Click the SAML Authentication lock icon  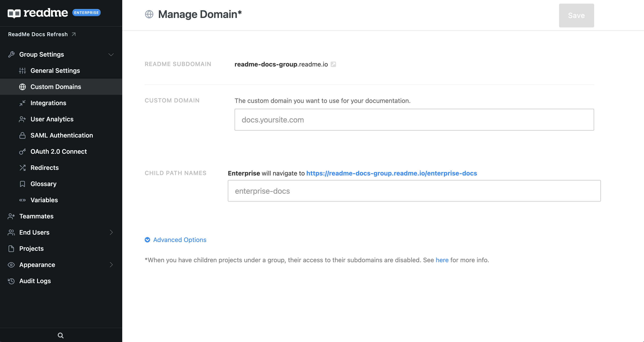22,135
